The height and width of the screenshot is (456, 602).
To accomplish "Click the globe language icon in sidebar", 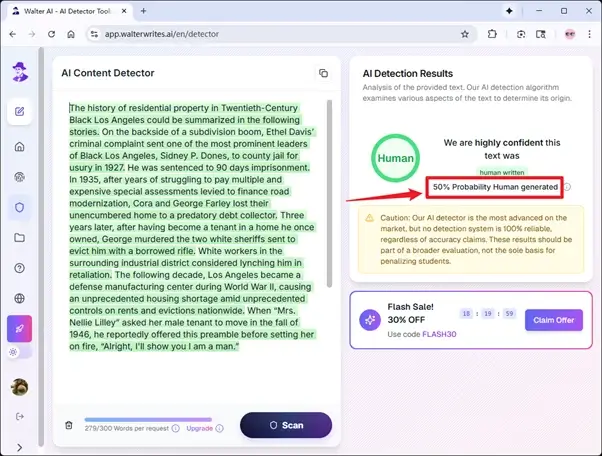I will tap(20, 298).
